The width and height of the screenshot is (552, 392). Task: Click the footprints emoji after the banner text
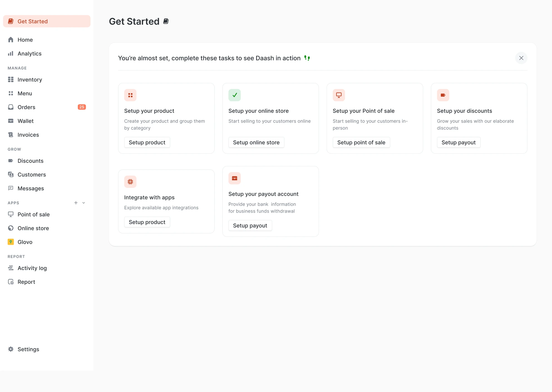pyautogui.click(x=307, y=58)
